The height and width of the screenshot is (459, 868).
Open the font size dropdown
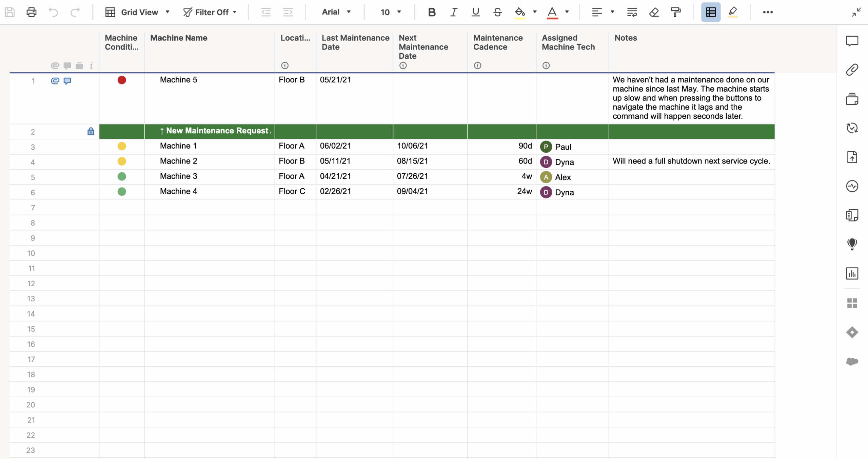click(390, 12)
